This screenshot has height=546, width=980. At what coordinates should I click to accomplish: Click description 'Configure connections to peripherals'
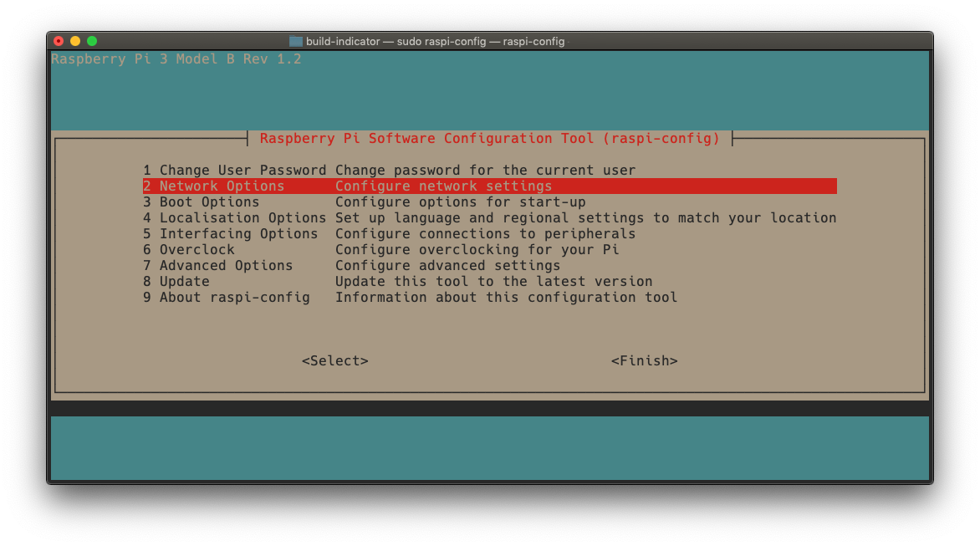(486, 233)
